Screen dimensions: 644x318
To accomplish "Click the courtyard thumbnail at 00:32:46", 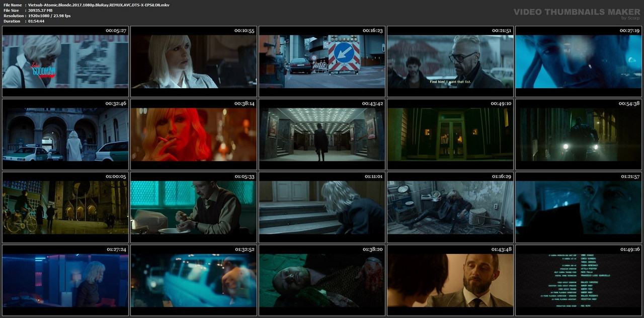I will pos(65,134).
